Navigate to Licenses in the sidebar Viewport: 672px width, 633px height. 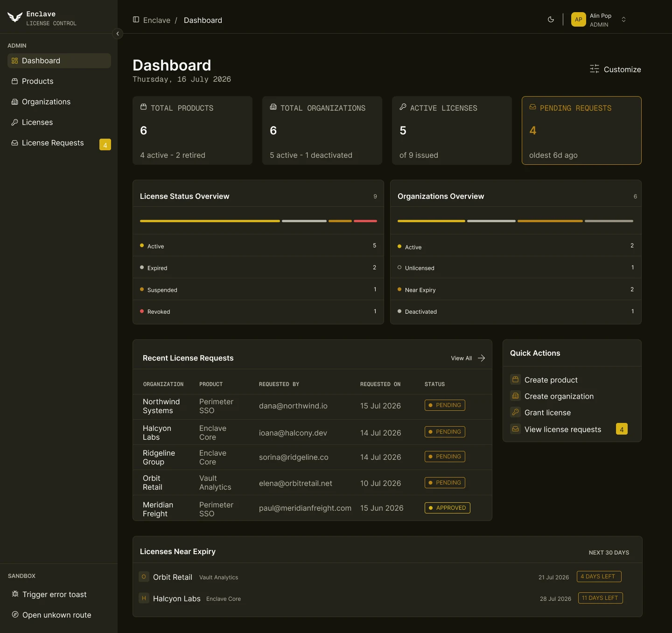[x=59, y=122]
